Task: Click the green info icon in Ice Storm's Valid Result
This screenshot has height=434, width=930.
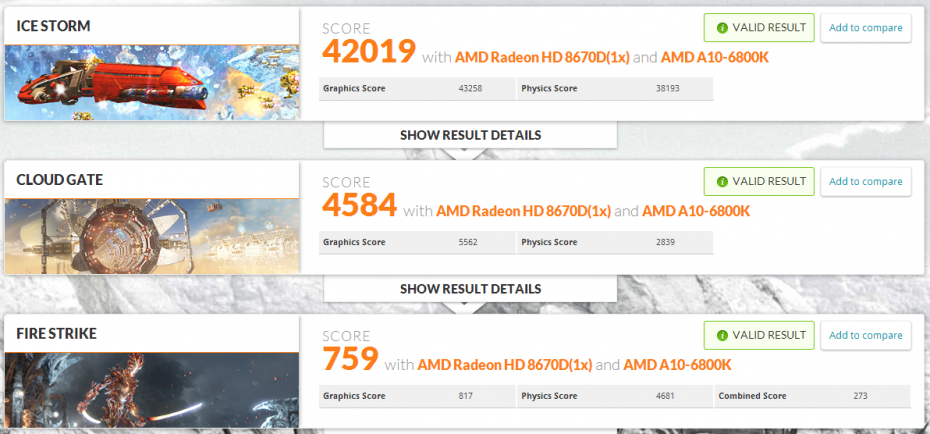Action: tap(722, 28)
